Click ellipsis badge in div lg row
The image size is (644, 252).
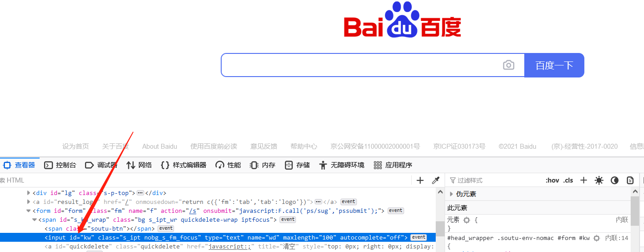[x=140, y=193]
